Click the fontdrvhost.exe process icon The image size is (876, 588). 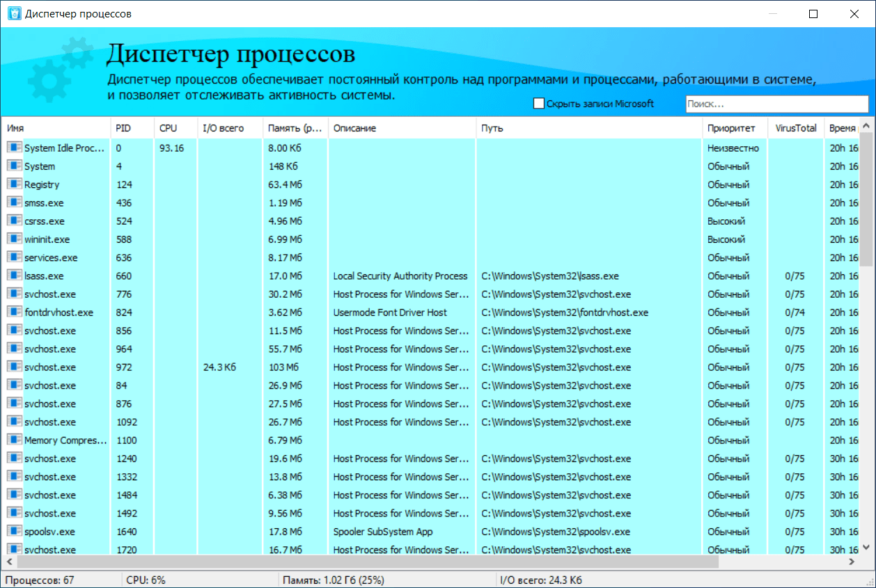coord(15,312)
